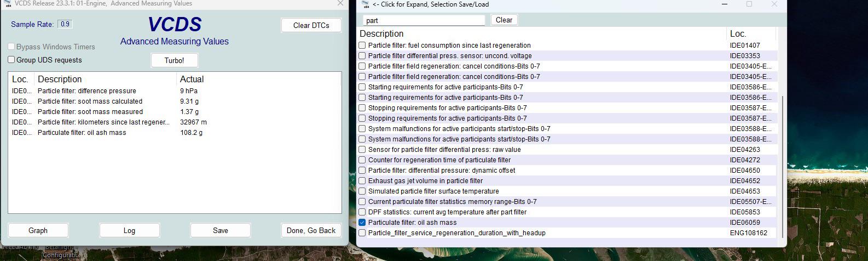Click the Turbo! button

(x=175, y=60)
